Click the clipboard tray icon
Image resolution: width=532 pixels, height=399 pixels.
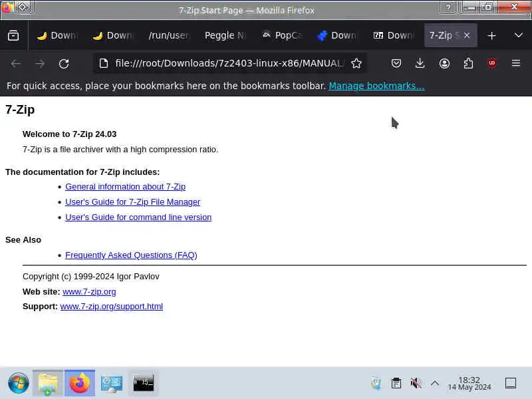396,384
